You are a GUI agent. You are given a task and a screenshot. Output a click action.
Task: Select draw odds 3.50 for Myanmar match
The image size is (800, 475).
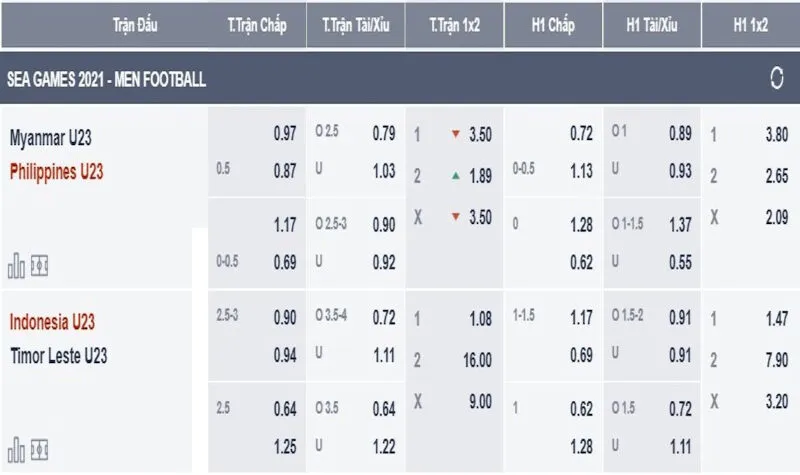click(480, 217)
